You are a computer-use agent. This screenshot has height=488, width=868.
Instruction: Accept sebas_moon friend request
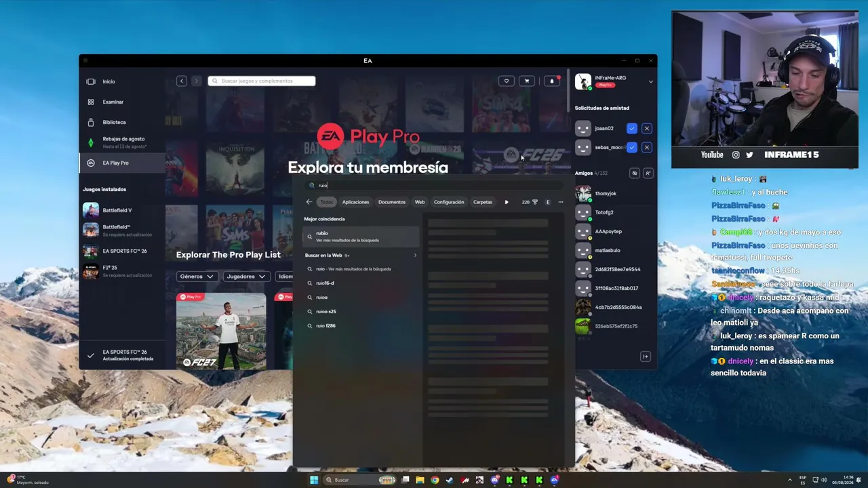[x=632, y=147]
